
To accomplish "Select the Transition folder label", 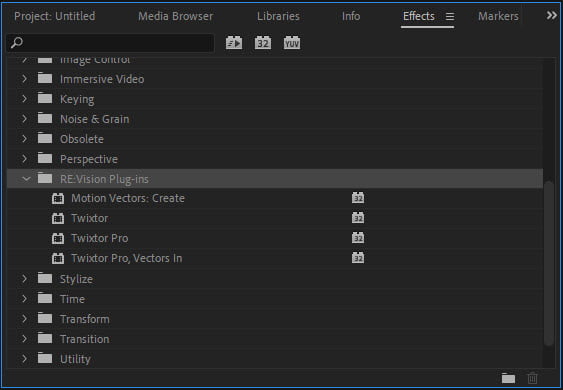I will (84, 339).
